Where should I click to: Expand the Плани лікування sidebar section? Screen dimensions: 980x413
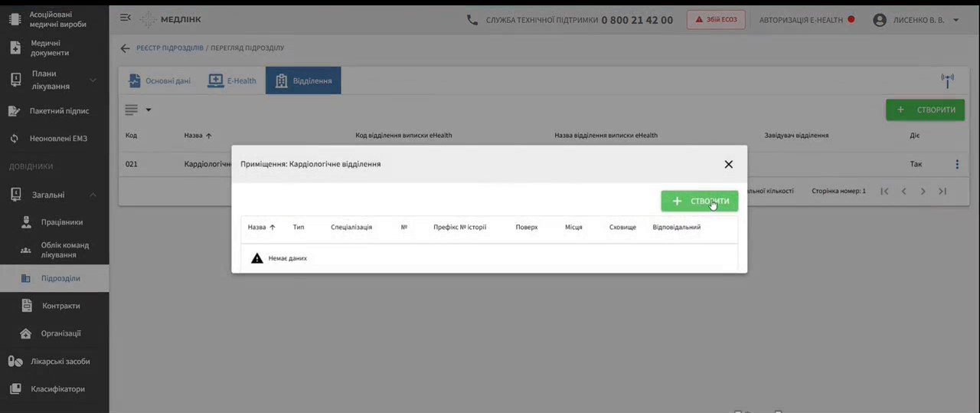54,80
